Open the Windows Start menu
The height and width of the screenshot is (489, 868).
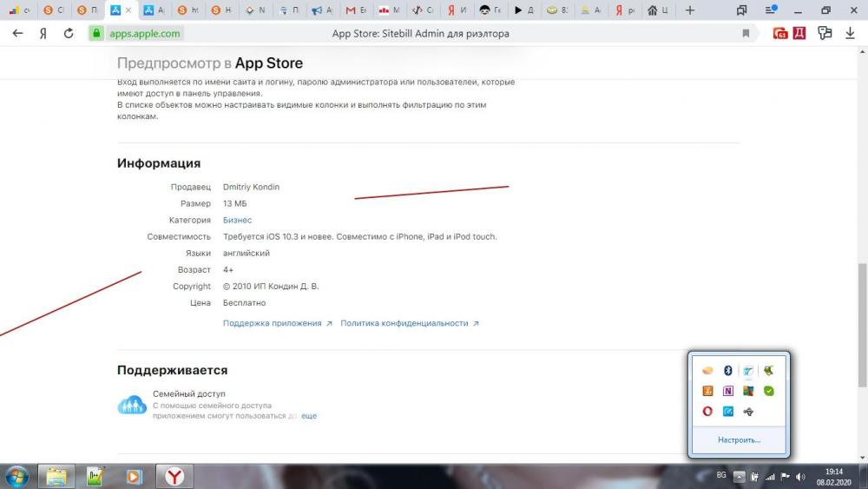point(16,476)
